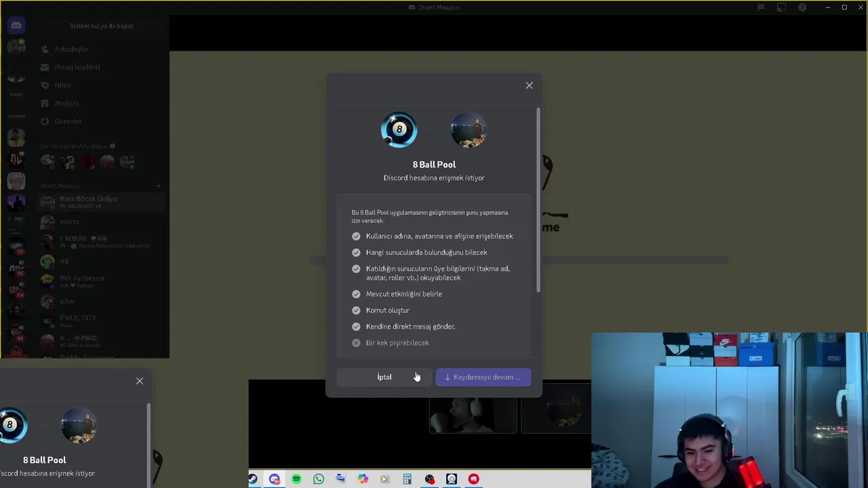Click the İptal button
The image size is (868, 488).
384,377
